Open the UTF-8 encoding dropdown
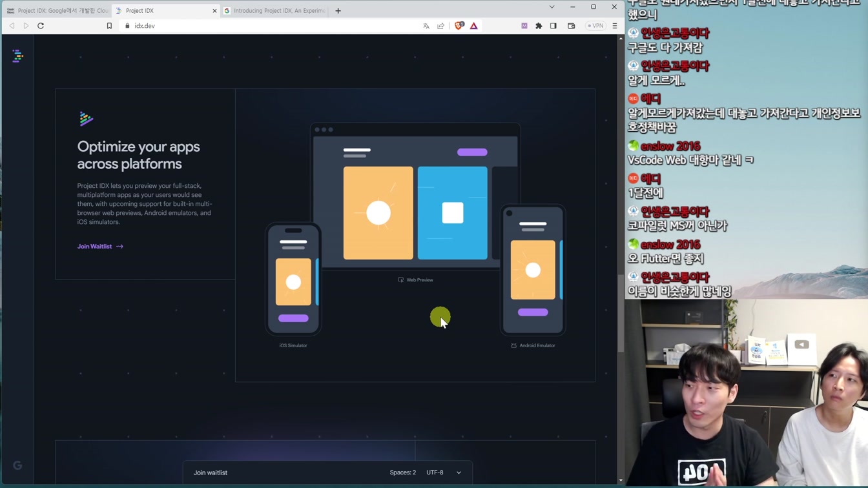Image resolution: width=868 pixels, height=488 pixels. (444, 473)
